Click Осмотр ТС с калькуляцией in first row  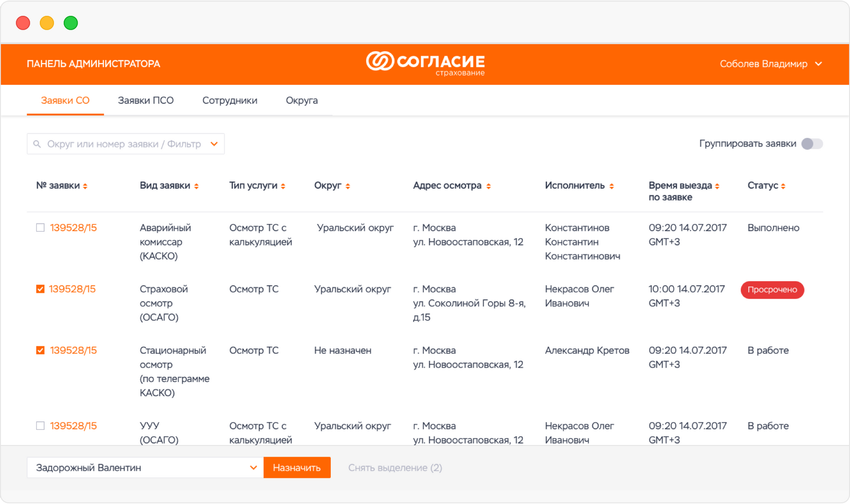pos(260,235)
